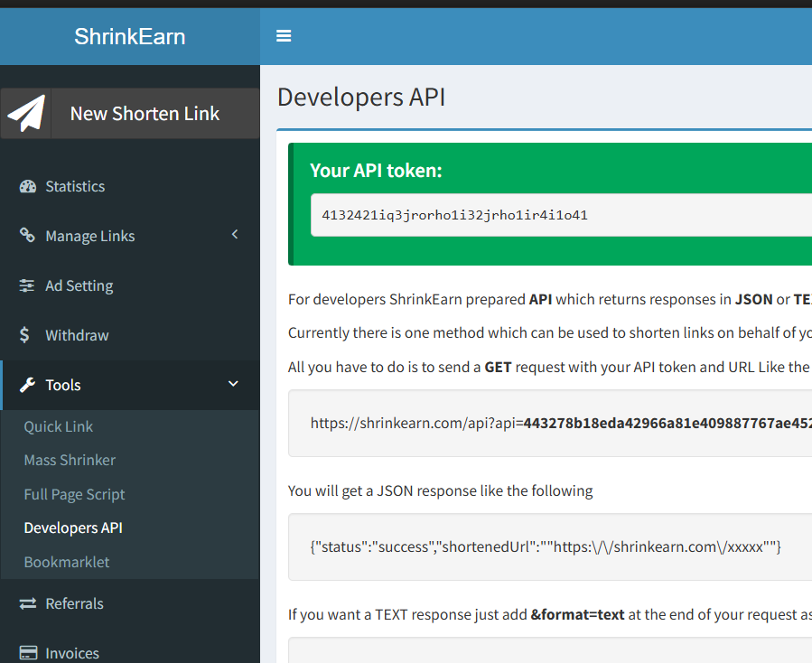
Task: Click the Manage Links chain icon
Action: 27,235
